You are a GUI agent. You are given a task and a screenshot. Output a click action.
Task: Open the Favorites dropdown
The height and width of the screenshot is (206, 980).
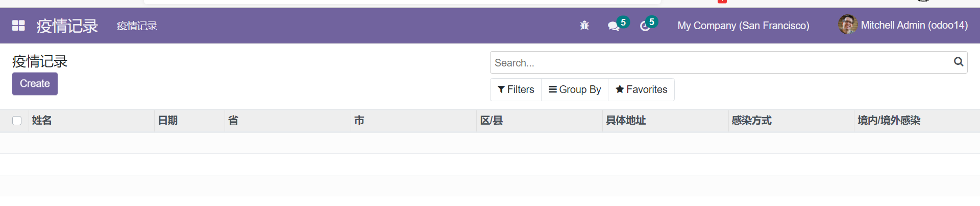pyautogui.click(x=641, y=89)
